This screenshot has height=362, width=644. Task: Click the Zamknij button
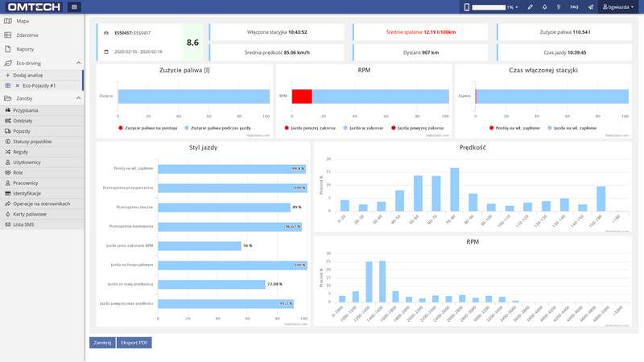pyautogui.click(x=101, y=342)
